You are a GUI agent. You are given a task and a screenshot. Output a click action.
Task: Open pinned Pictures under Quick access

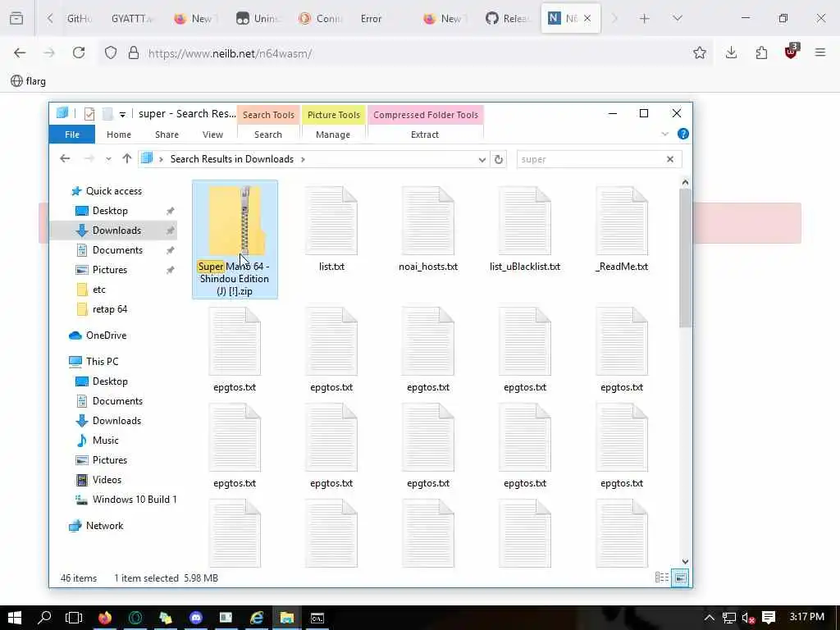coord(109,270)
